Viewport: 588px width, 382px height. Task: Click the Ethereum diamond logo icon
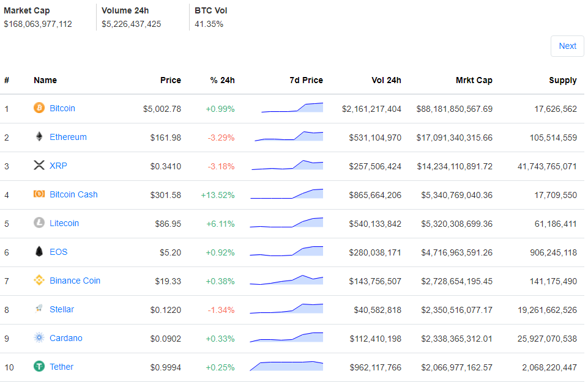pyautogui.click(x=39, y=137)
